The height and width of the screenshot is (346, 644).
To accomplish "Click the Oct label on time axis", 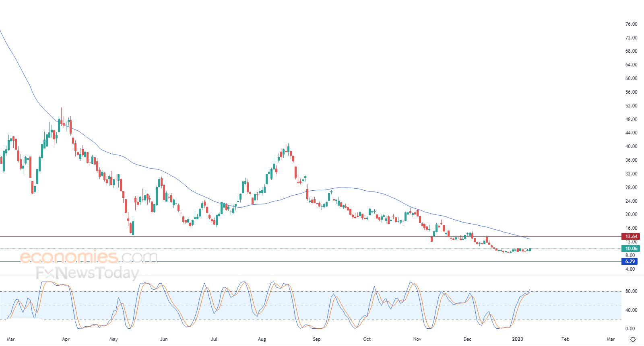I will click(367, 339).
